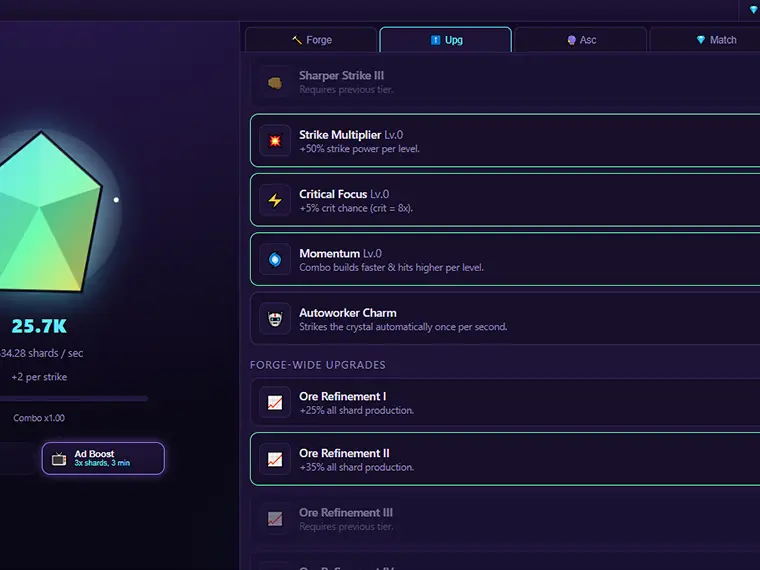Click the Sharper Strike III fist icon
Screen dimensions: 760x570
click(275, 83)
